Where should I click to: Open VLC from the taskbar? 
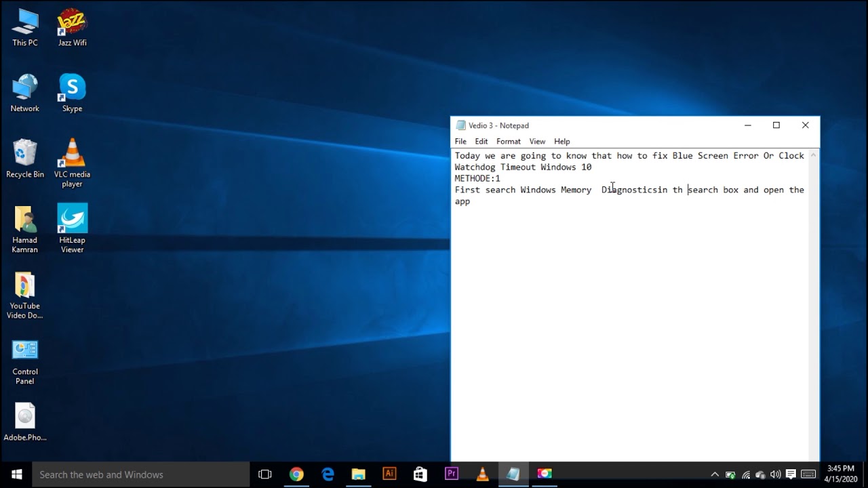click(x=482, y=474)
